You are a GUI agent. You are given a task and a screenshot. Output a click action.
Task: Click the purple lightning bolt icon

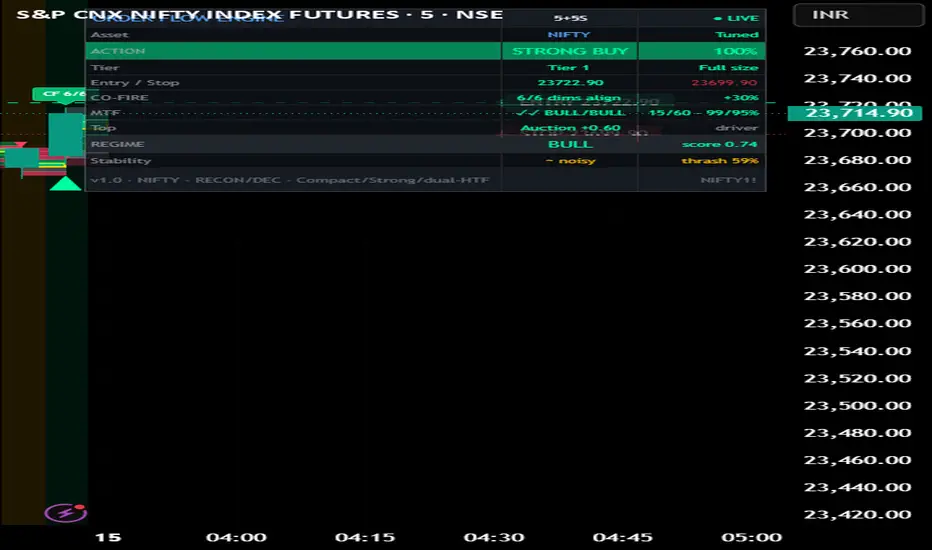(x=65, y=512)
